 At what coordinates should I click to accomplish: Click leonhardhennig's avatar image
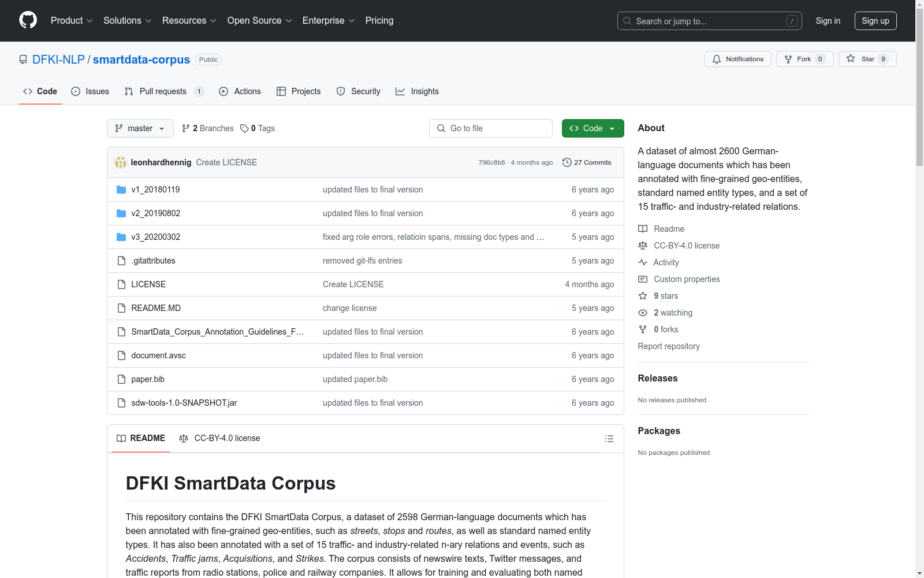click(x=121, y=162)
